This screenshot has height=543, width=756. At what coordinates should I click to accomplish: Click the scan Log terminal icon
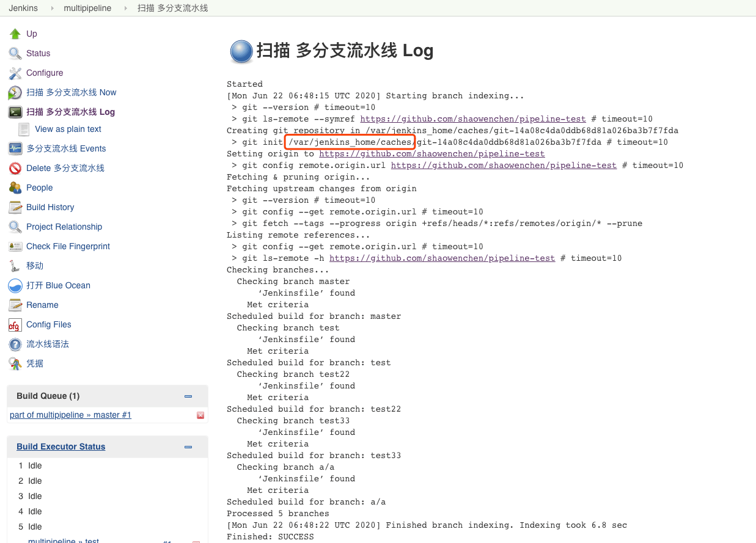coord(15,112)
